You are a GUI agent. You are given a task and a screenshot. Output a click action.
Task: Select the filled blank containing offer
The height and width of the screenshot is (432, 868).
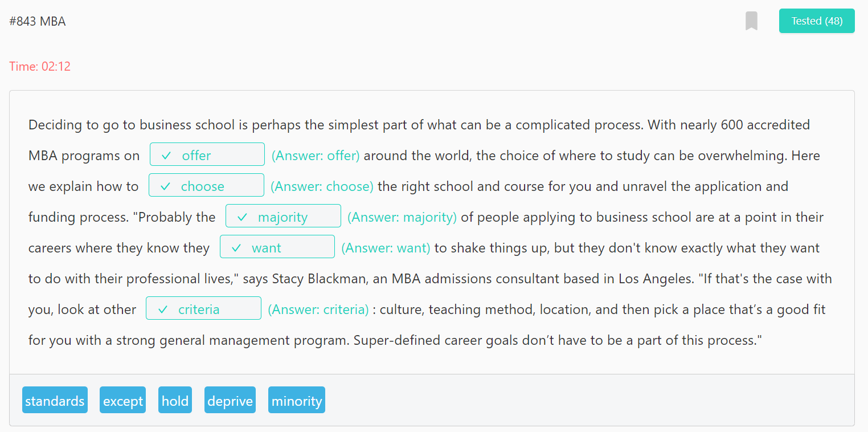[207, 154]
